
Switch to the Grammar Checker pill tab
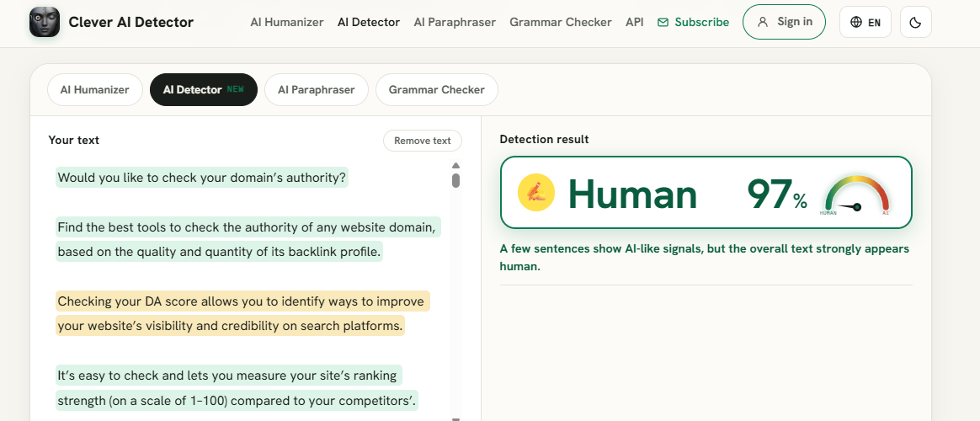click(436, 89)
